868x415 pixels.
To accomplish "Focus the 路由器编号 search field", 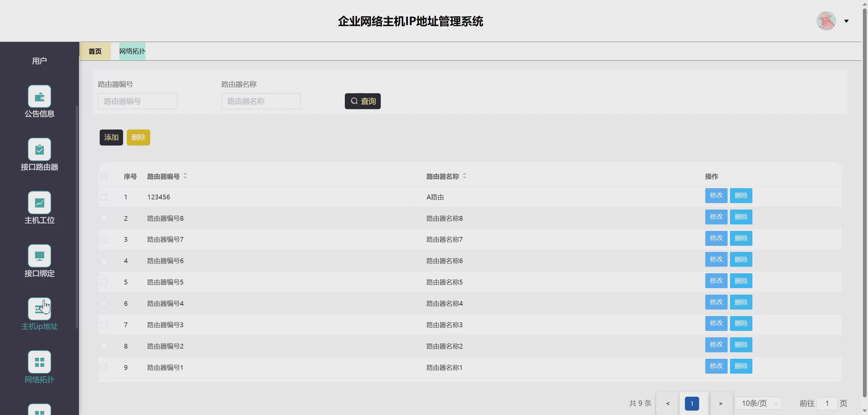I will coord(137,101).
